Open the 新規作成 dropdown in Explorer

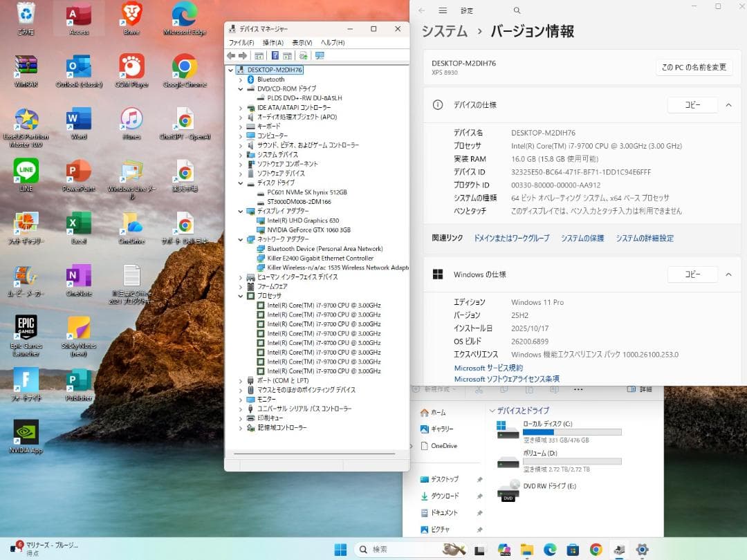point(436,389)
